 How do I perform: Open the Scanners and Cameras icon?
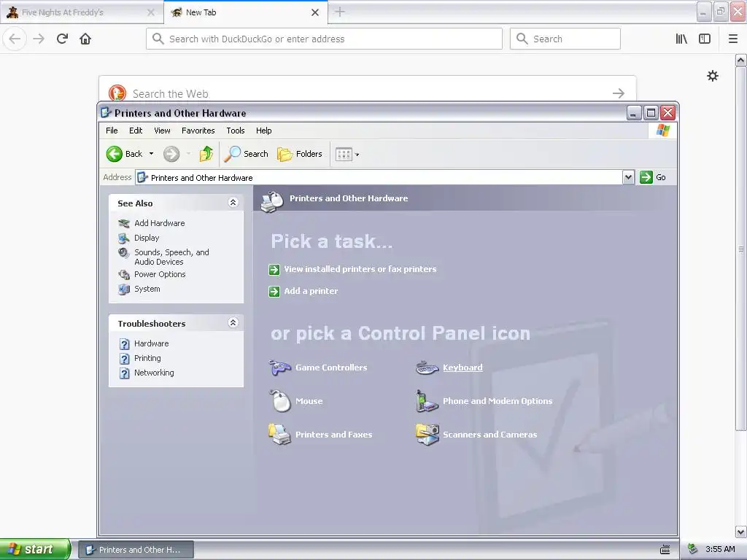coord(427,435)
